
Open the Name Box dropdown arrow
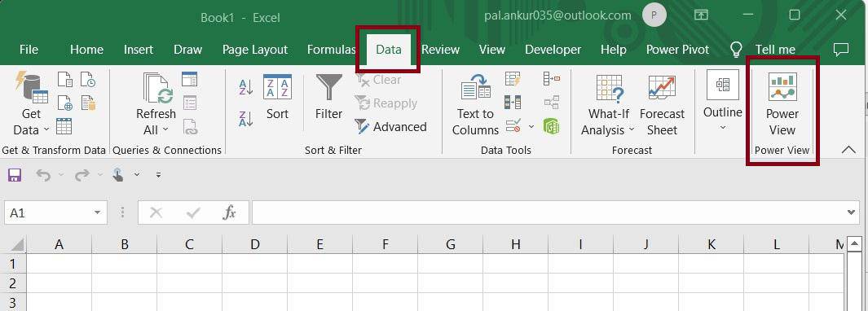pyautogui.click(x=98, y=212)
